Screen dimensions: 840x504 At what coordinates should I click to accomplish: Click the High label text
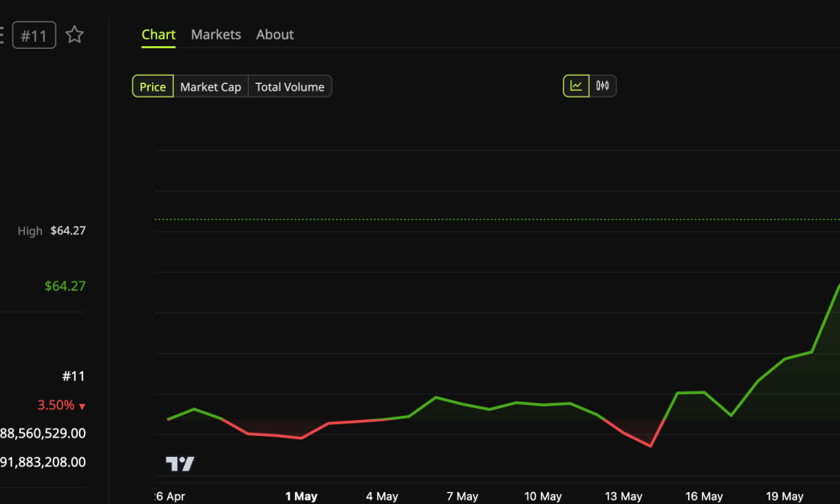(30, 231)
